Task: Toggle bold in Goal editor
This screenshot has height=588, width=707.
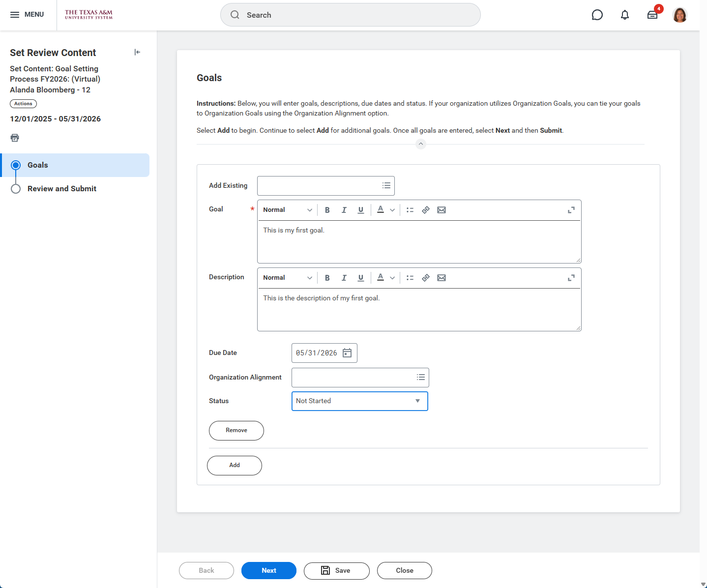Action: [x=327, y=210]
